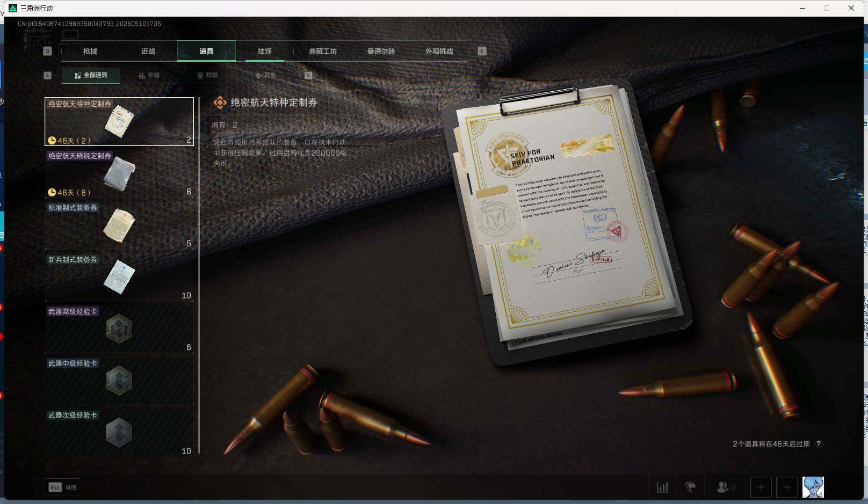Open the 挂饰 tab
The width and height of the screenshot is (868, 504).
[x=264, y=51]
